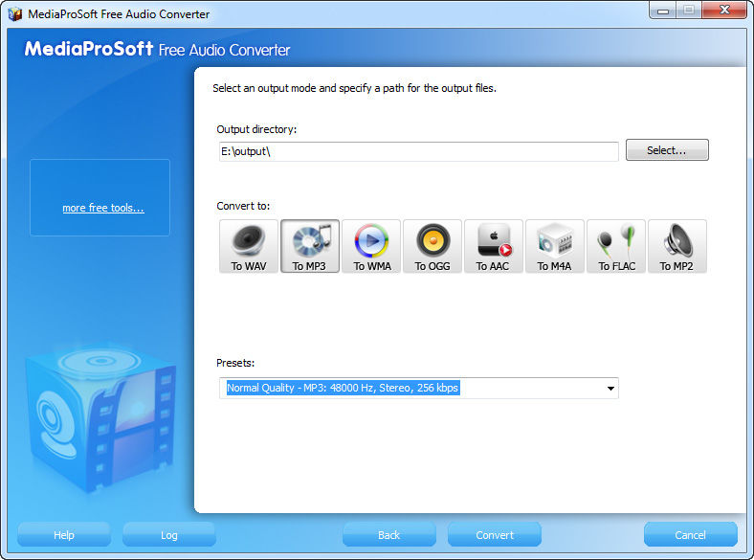Image resolution: width=754 pixels, height=560 pixels.
Task: Click the Select... folder button
Action: (667, 150)
